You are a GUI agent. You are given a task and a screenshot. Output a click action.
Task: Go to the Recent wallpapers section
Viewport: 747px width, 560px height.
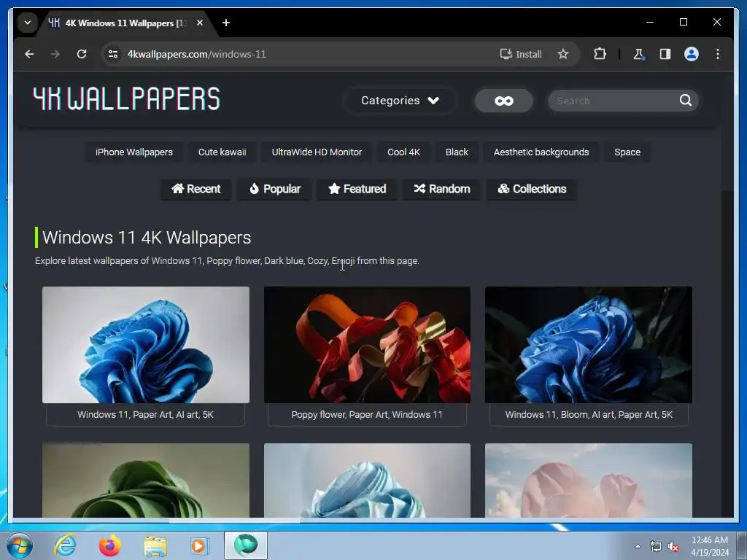196,189
